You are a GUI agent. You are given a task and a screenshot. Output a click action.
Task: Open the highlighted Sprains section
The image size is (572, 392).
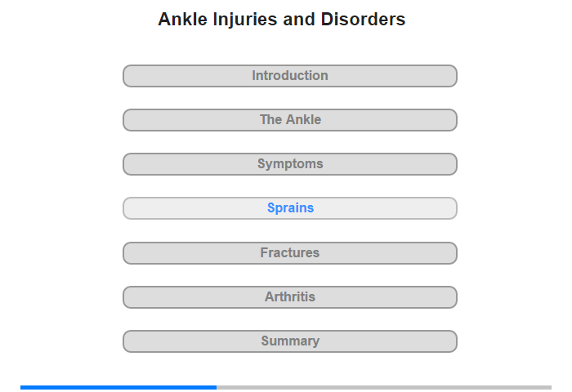coord(290,208)
